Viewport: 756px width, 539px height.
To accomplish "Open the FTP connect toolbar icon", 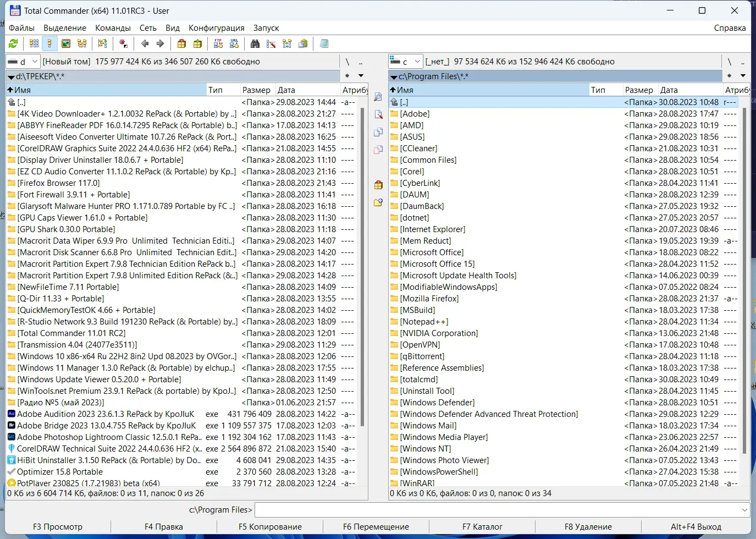I will pos(218,43).
